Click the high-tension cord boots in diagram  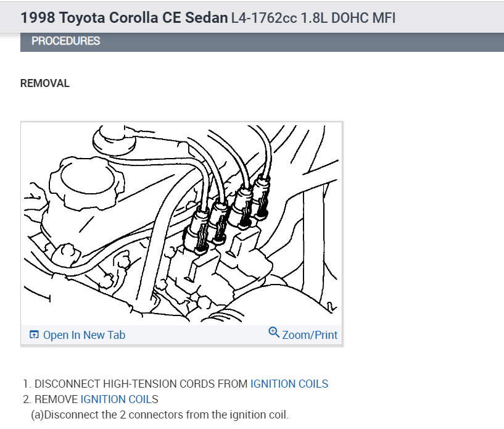point(226,214)
